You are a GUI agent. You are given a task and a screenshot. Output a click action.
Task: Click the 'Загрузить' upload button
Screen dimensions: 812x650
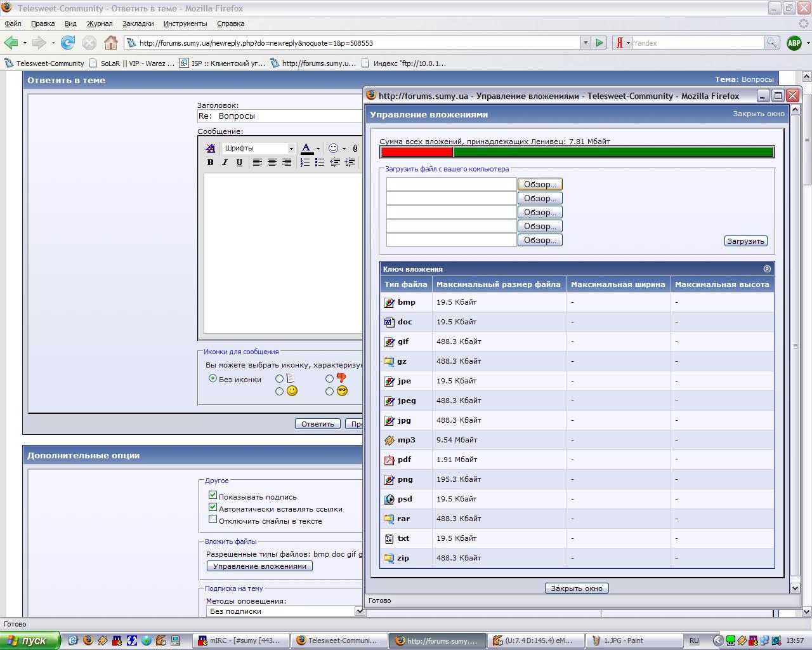pos(745,241)
